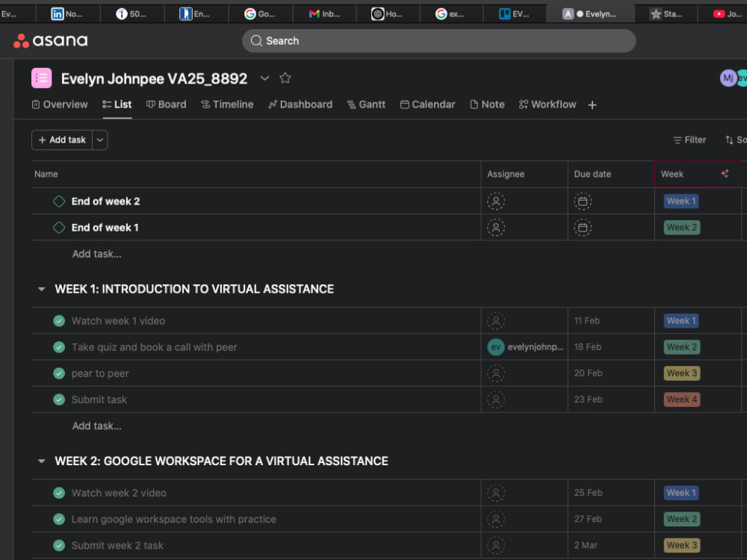
Task: Click 18 Feb due date
Action: (587, 346)
